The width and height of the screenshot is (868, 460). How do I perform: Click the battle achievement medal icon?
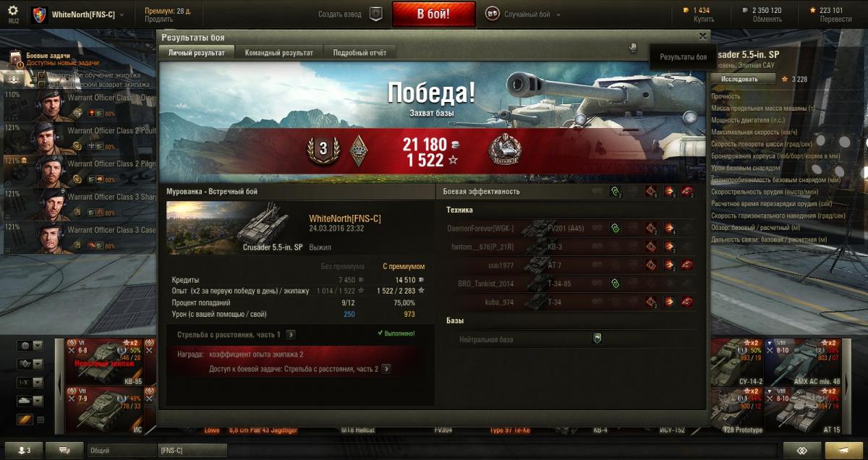[x=501, y=149]
